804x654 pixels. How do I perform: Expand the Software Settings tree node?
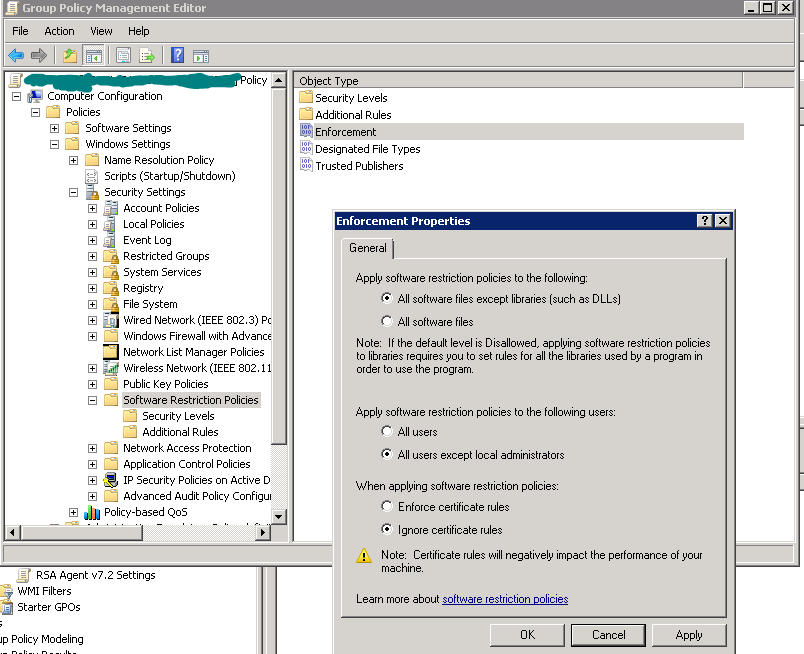55,128
